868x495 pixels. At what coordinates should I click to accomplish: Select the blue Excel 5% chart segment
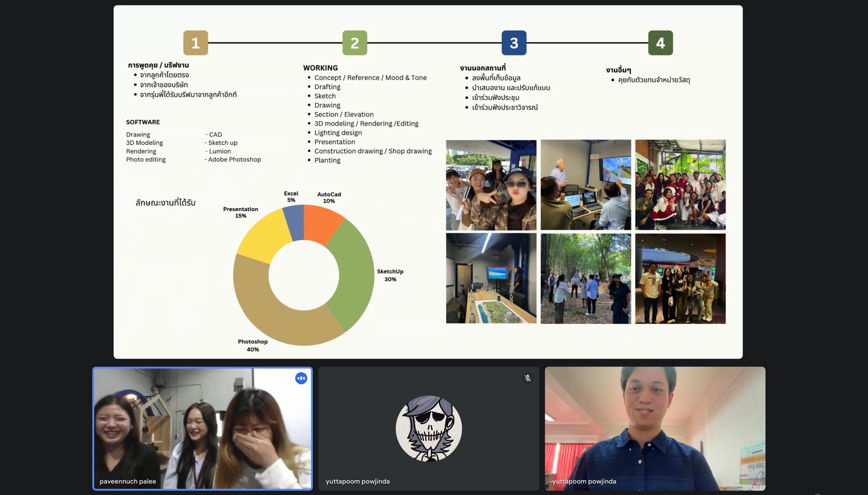(294, 222)
